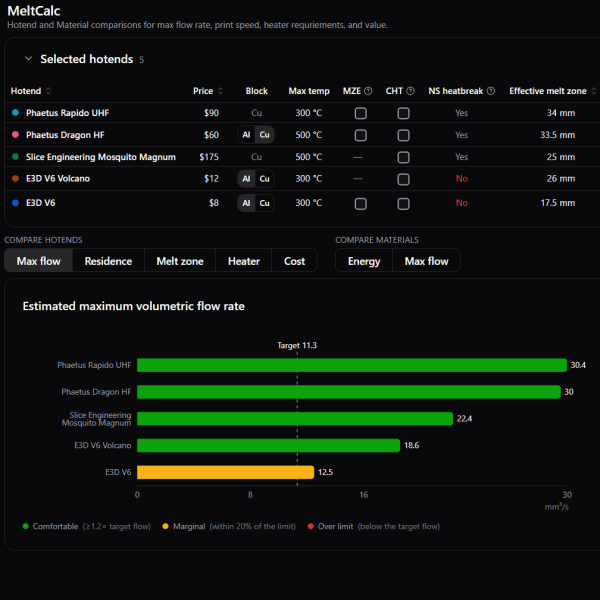
Task: Click the red No for E3D V6 Volcano
Action: (461, 179)
